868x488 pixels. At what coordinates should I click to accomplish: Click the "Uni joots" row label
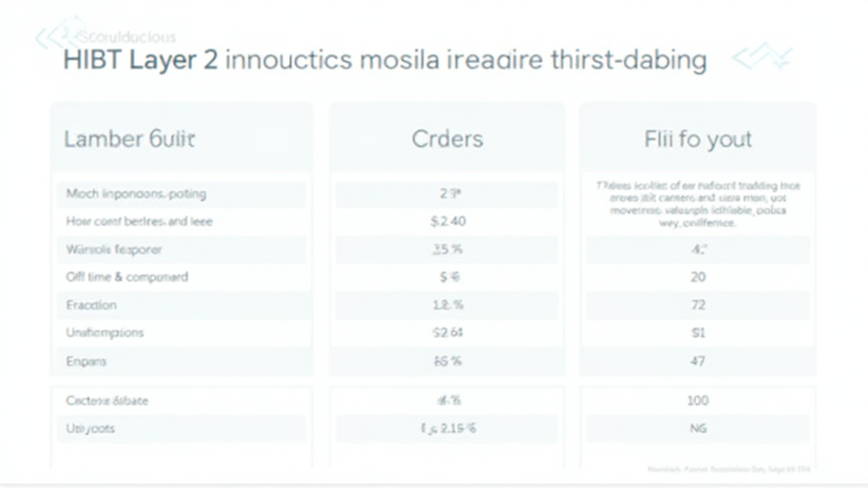(90, 428)
